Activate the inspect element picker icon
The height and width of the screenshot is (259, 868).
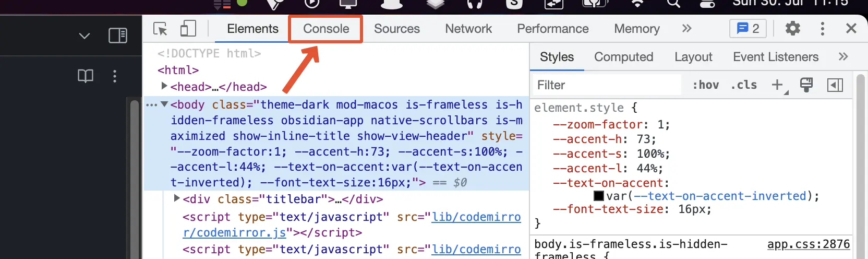[160, 29]
